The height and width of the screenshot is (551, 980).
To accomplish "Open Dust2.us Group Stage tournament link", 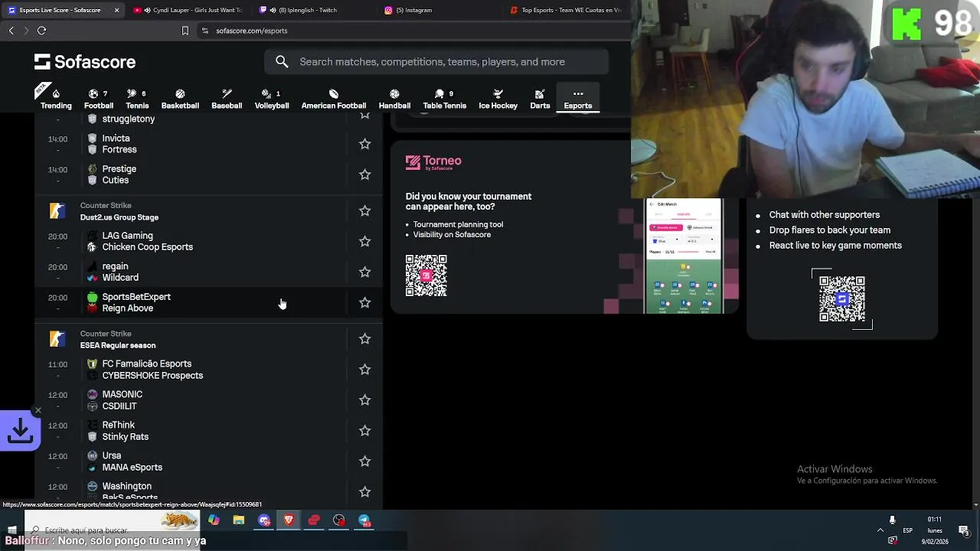I will click(119, 217).
